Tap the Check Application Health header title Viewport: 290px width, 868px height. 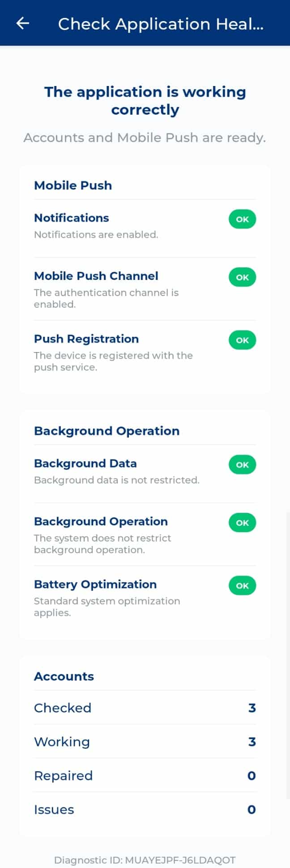pos(161,24)
